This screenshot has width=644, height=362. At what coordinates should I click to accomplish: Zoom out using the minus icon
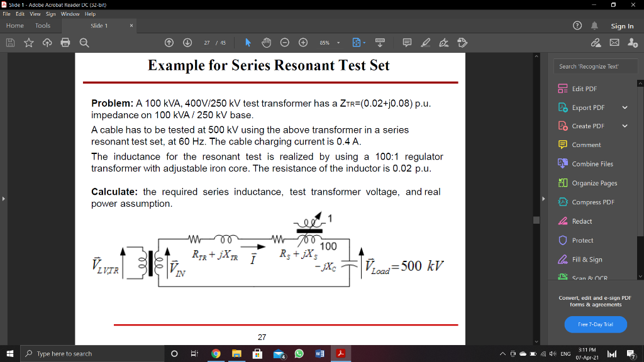285,43
